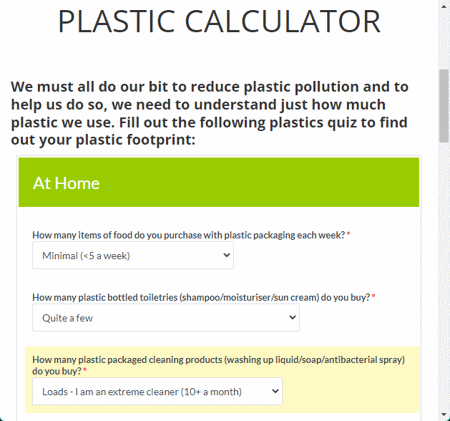This screenshot has width=450, height=421.
Task: Open the 'Quite a few' toiletries dropdown
Action: point(166,318)
